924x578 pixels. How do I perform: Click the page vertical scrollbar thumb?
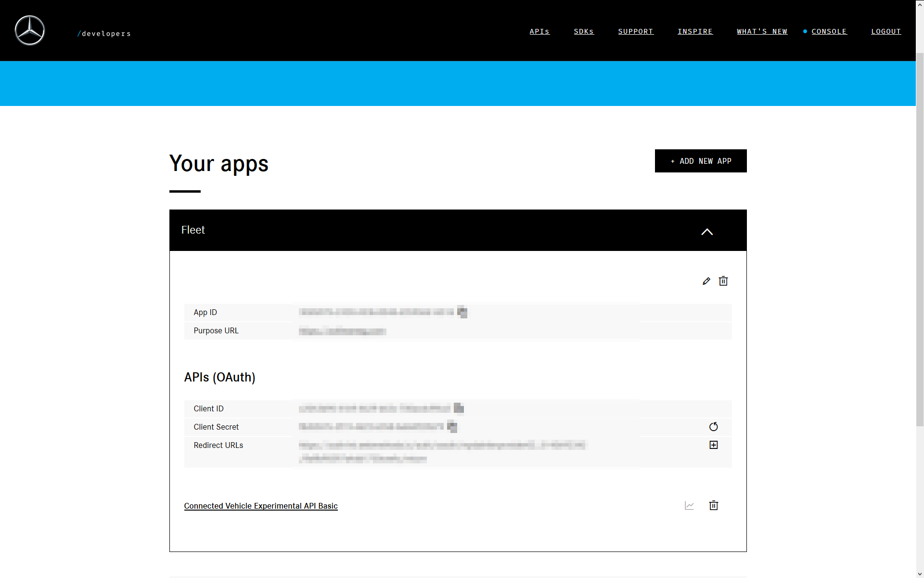920,239
